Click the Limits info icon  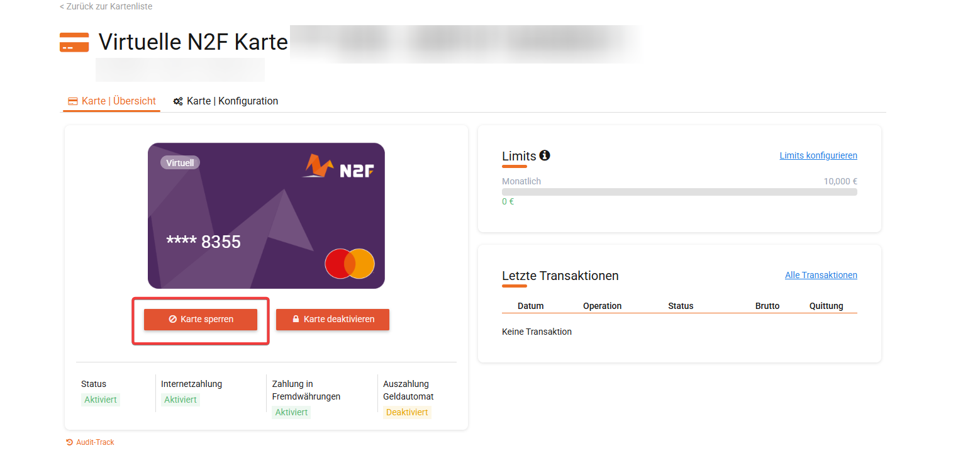click(x=545, y=155)
